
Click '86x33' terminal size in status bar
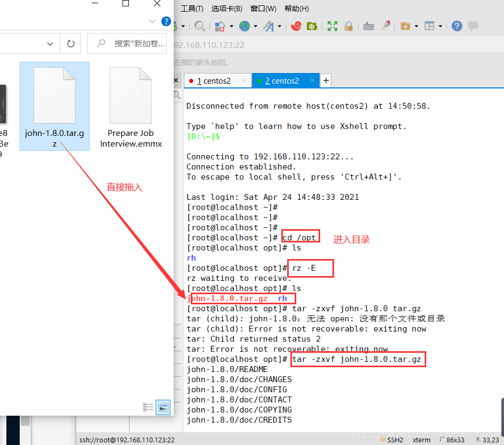455,440
